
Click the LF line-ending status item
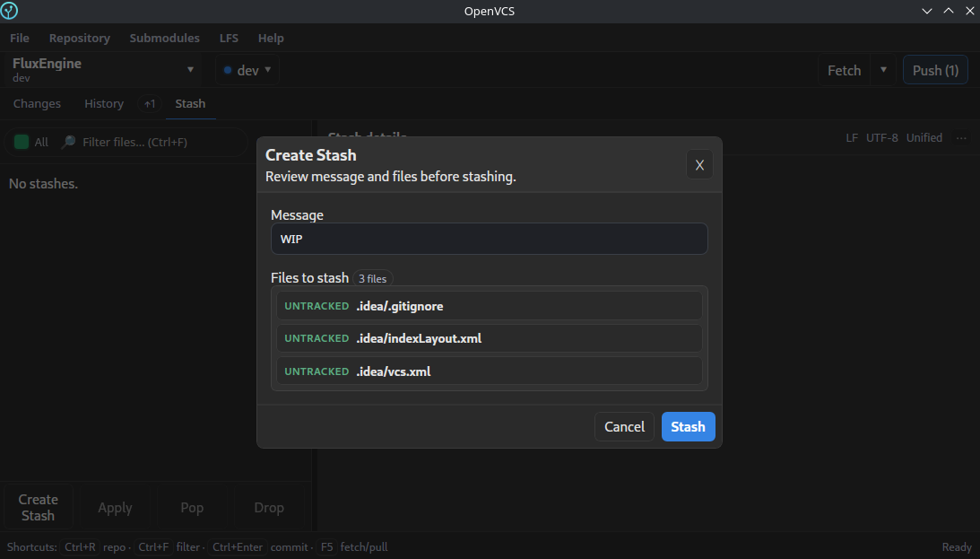click(x=851, y=137)
